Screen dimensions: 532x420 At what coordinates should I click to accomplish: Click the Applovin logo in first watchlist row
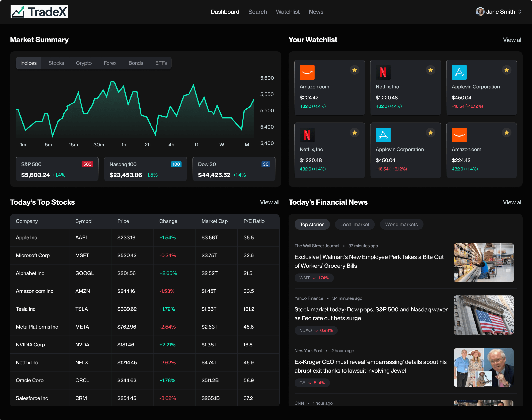pyautogui.click(x=459, y=72)
